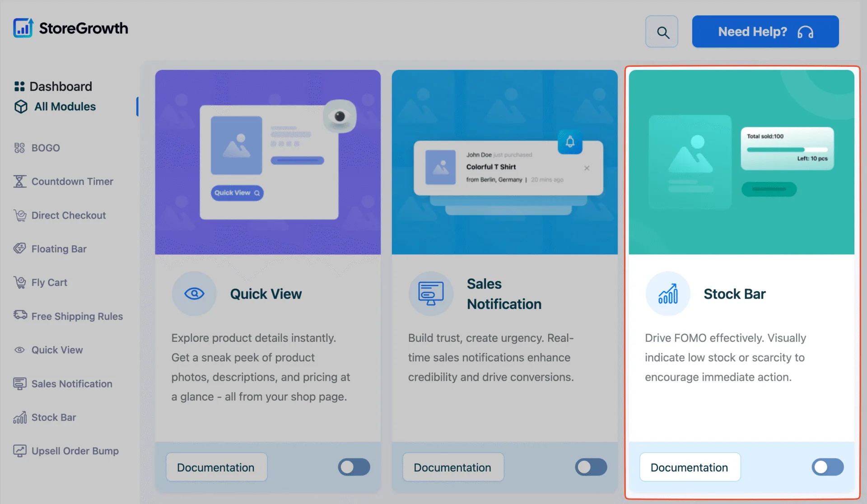Open Stock Bar sidebar entry
Image resolution: width=867 pixels, height=504 pixels.
45,417
